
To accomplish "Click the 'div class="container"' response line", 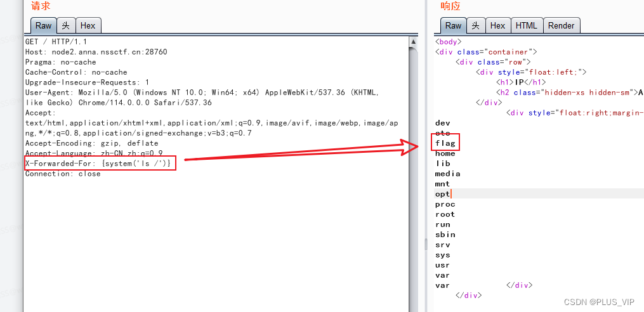I will point(486,52).
